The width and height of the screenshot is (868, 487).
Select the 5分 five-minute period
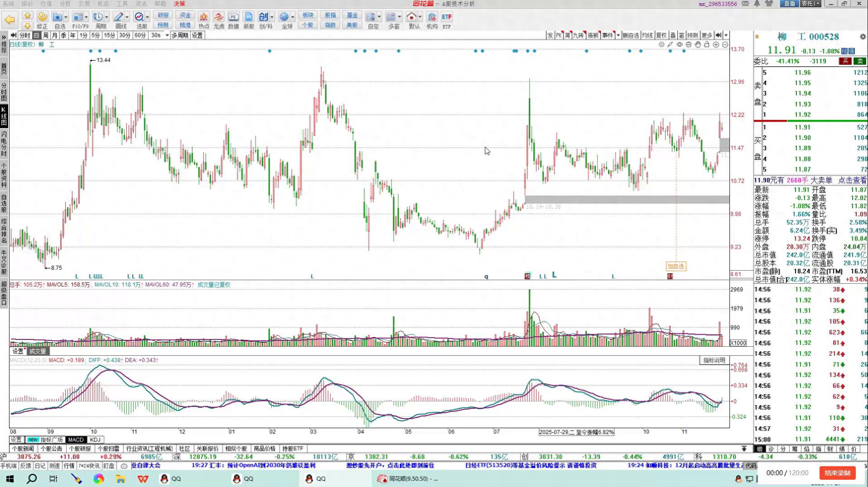[95, 35]
